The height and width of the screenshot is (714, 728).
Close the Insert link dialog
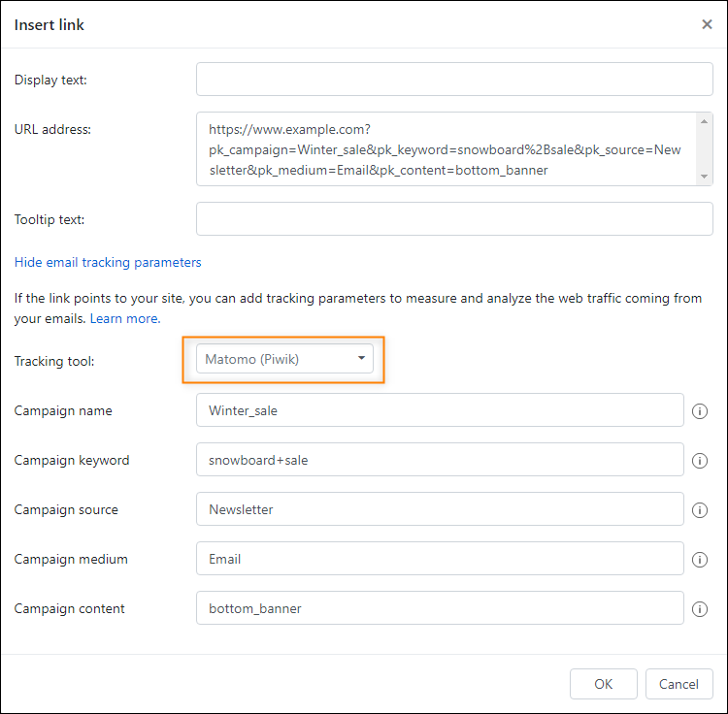707,24
